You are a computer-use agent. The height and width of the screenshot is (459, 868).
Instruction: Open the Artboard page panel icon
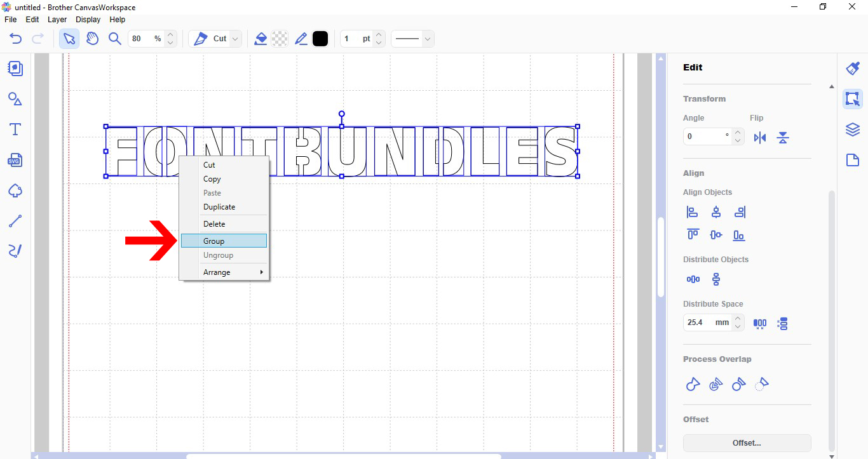coord(853,160)
